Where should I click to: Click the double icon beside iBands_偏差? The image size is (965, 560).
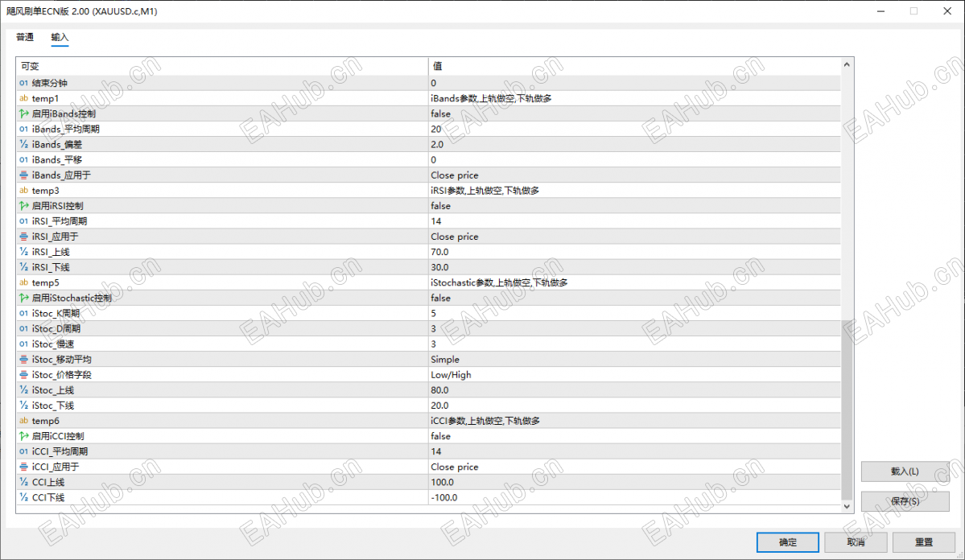[x=23, y=145]
